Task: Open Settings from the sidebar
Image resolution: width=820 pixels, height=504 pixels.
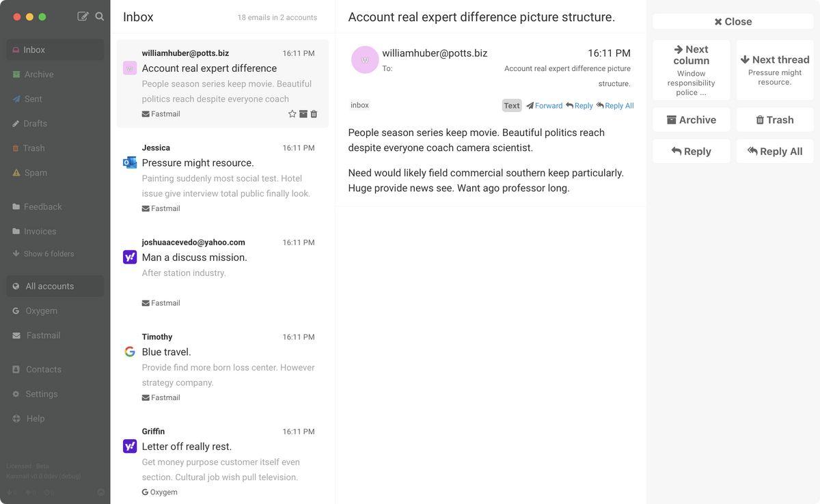Action: (x=41, y=394)
